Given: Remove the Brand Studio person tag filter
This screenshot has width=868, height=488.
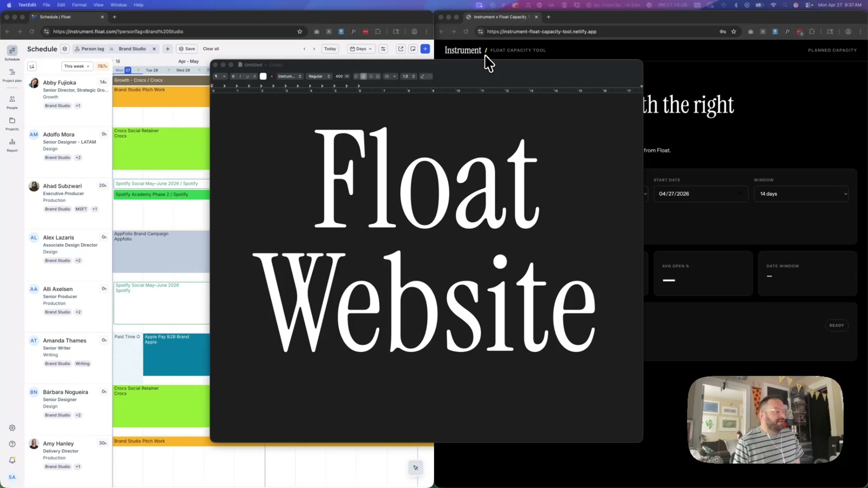Looking at the screenshot, I should [x=154, y=49].
